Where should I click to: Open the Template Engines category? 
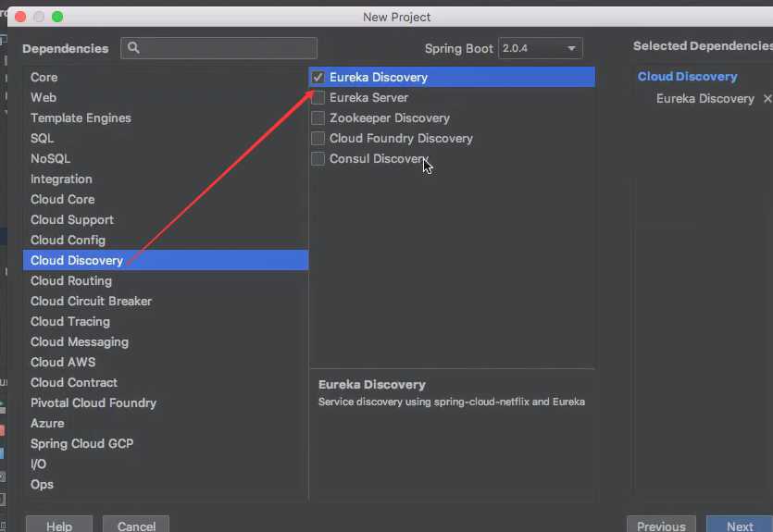pos(165,118)
